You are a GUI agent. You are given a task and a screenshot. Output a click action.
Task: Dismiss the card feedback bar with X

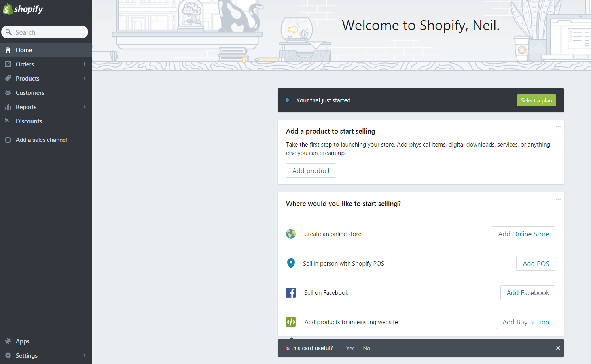point(558,348)
